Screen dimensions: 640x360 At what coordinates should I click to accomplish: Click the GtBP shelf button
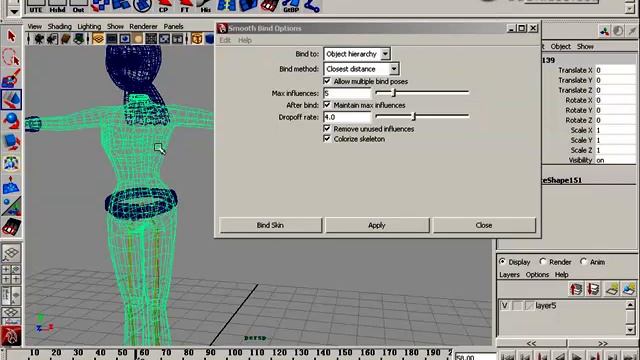pos(291,6)
